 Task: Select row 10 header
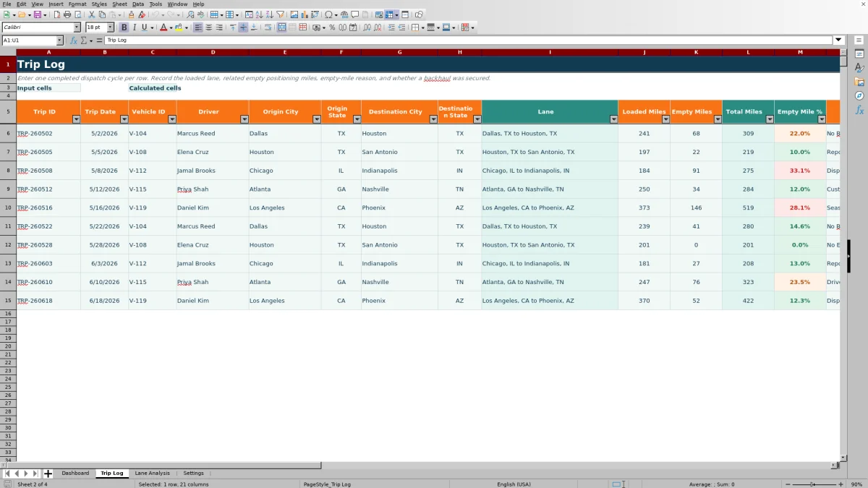point(8,207)
